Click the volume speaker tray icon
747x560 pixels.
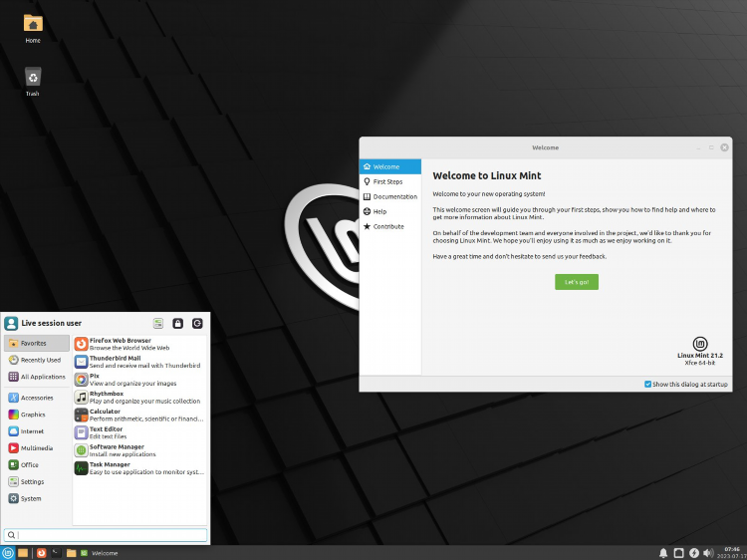click(708, 553)
